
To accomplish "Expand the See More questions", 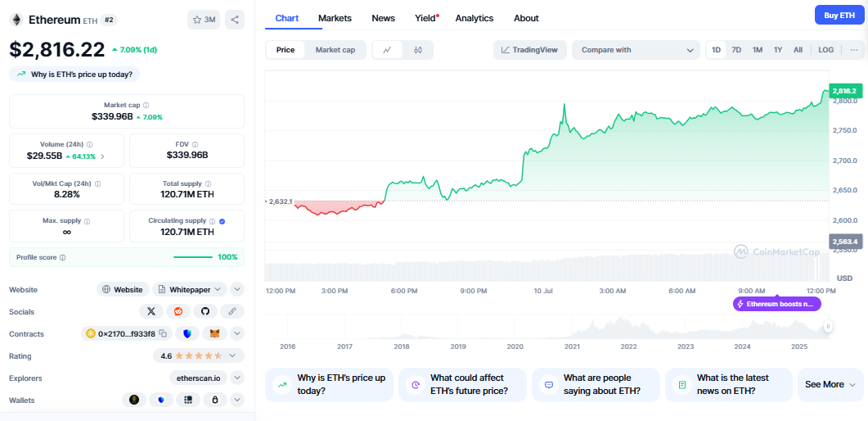I will pyautogui.click(x=830, y=384).
